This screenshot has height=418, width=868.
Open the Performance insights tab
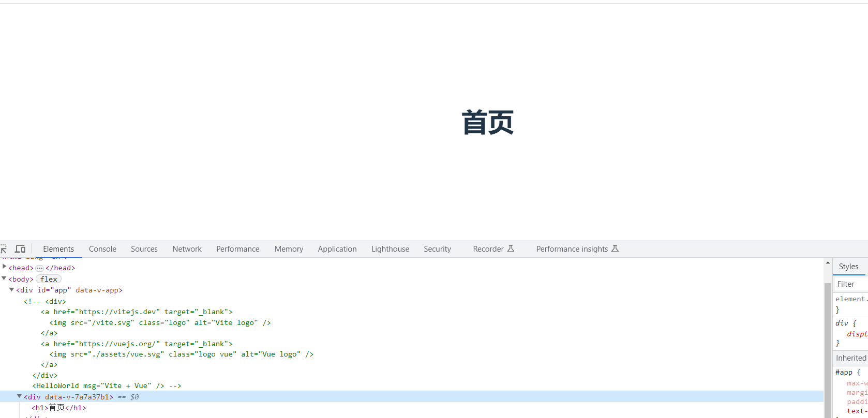point(577,249)
